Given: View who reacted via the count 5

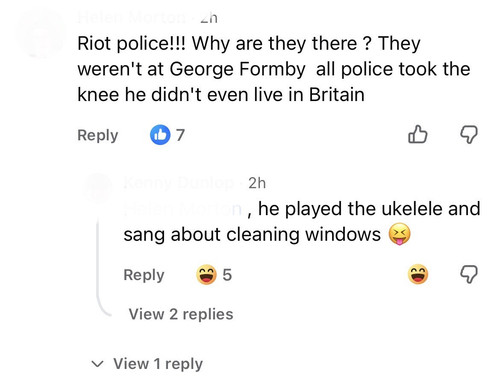Looking at the screenshot, I should coord(227,275).
